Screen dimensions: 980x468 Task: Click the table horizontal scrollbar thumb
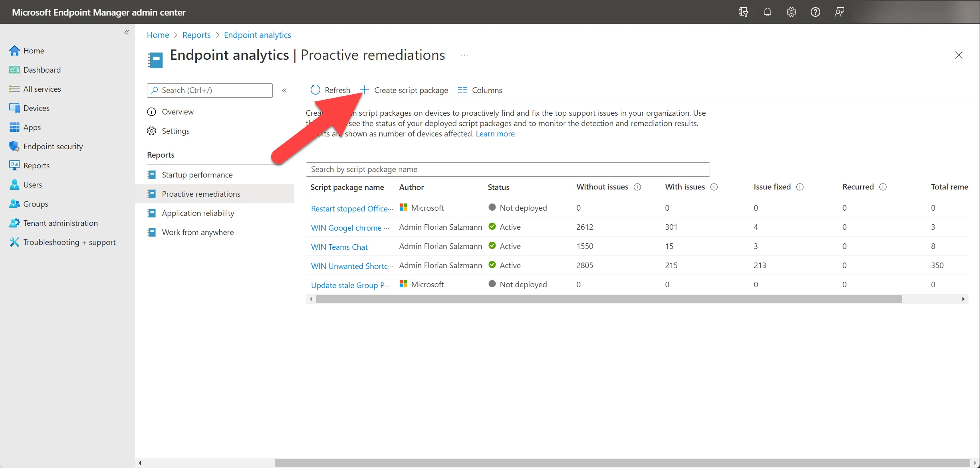point(609,299)
